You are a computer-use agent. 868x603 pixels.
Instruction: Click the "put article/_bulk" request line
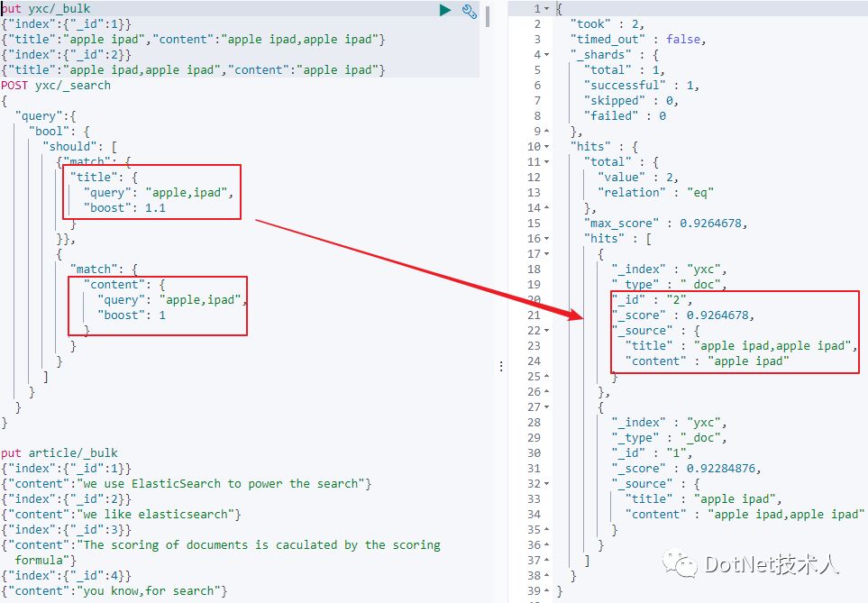coord(59,453)
